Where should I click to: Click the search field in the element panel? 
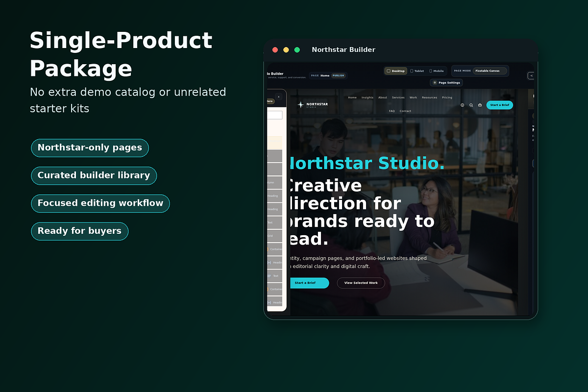(274, 115)
